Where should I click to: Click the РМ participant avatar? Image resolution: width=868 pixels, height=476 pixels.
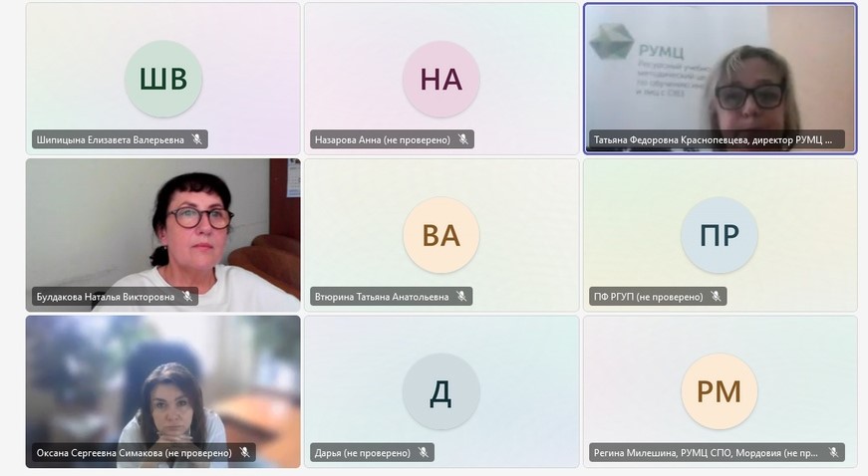click(720, 391)
